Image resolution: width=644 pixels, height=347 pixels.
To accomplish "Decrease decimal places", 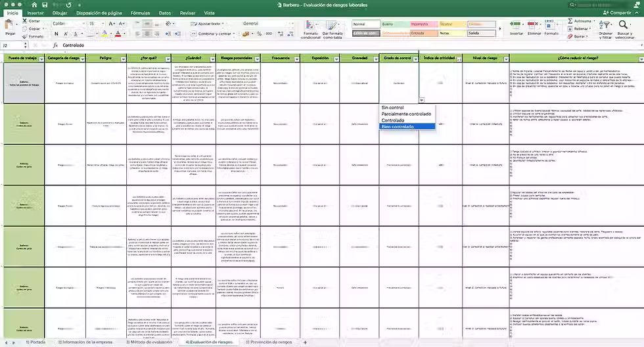I will point(290,34).
